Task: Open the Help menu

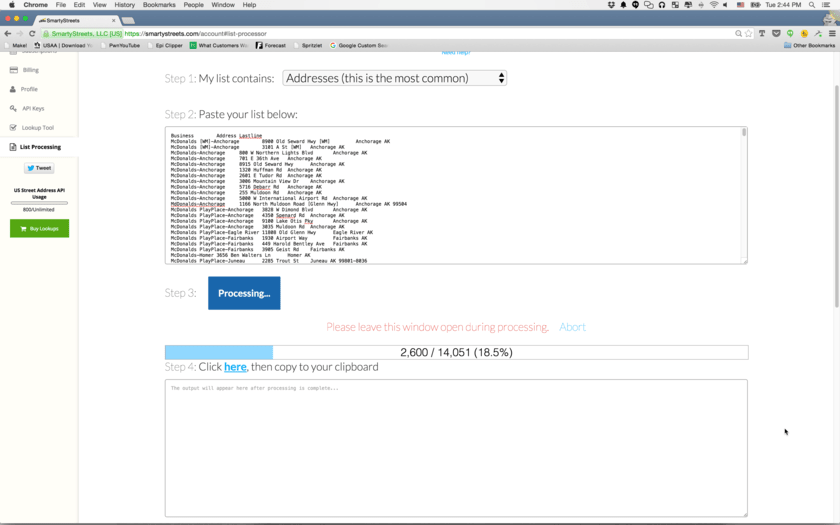Action: click(249, 5)
